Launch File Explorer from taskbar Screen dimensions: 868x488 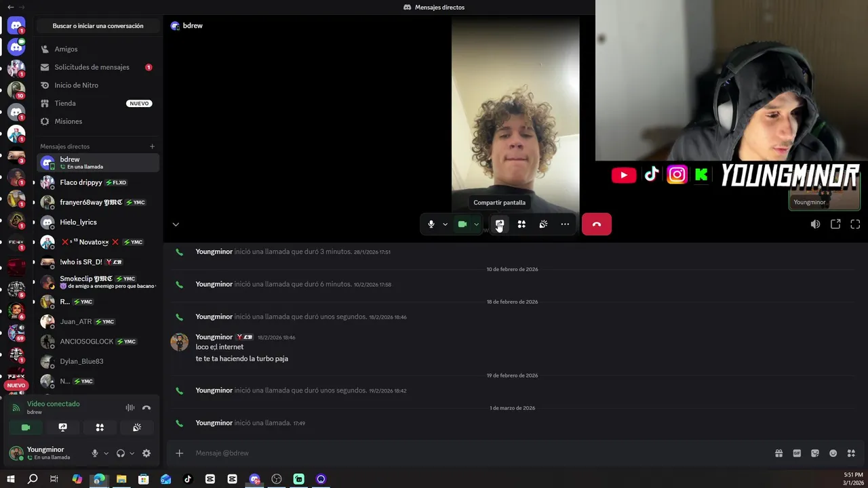click(121, 479)
